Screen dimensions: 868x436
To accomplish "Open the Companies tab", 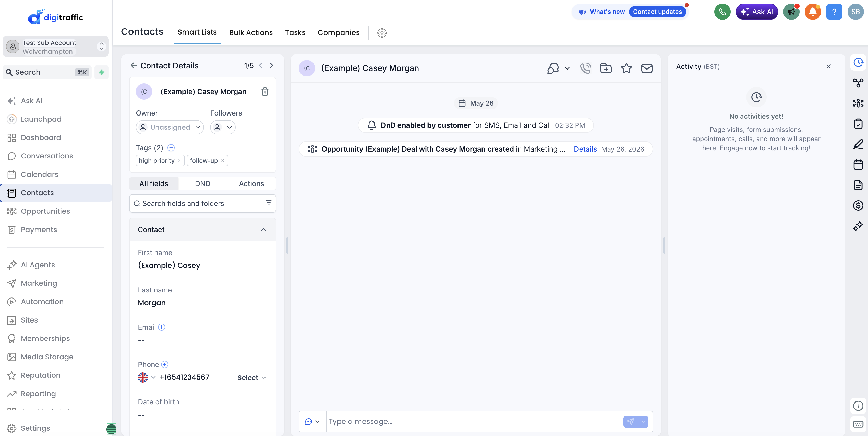I will pos(338,32).
